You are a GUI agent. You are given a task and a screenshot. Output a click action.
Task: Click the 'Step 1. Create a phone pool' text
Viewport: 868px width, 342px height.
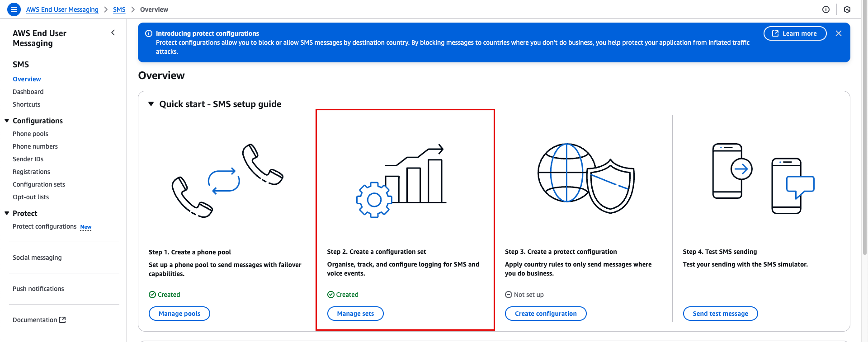[x=190, y=252]
